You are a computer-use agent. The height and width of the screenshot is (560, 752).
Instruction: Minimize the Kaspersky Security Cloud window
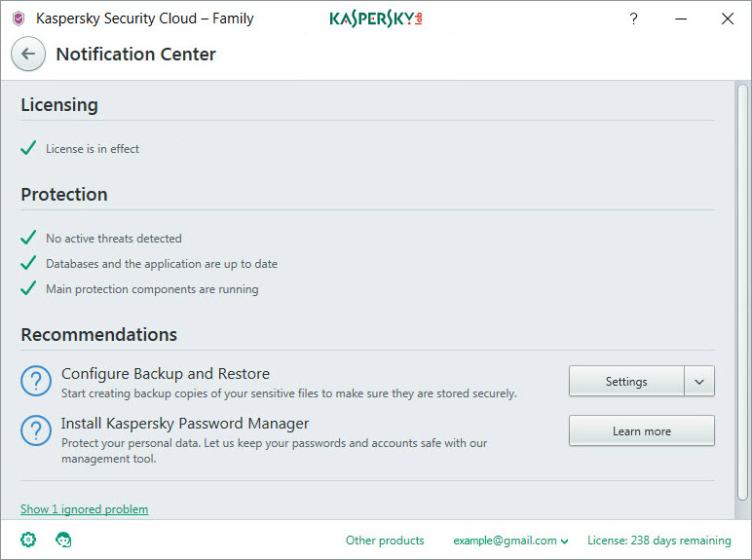tap(679, 19)
